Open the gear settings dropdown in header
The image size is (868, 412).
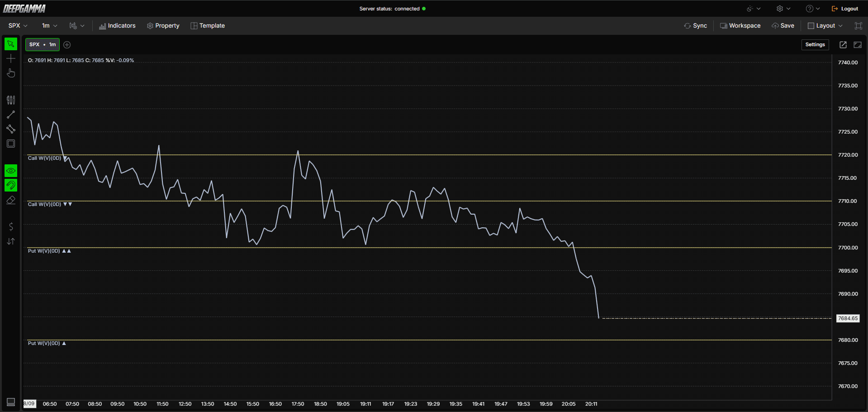(x=783, y=9)
